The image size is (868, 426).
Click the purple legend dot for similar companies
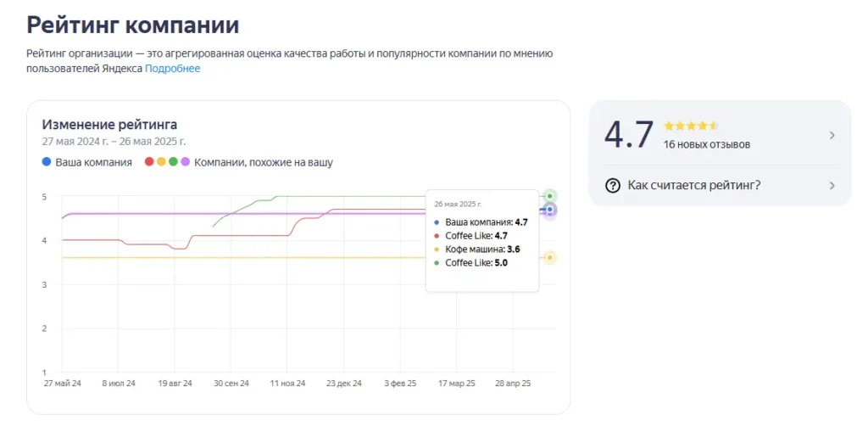186,162
